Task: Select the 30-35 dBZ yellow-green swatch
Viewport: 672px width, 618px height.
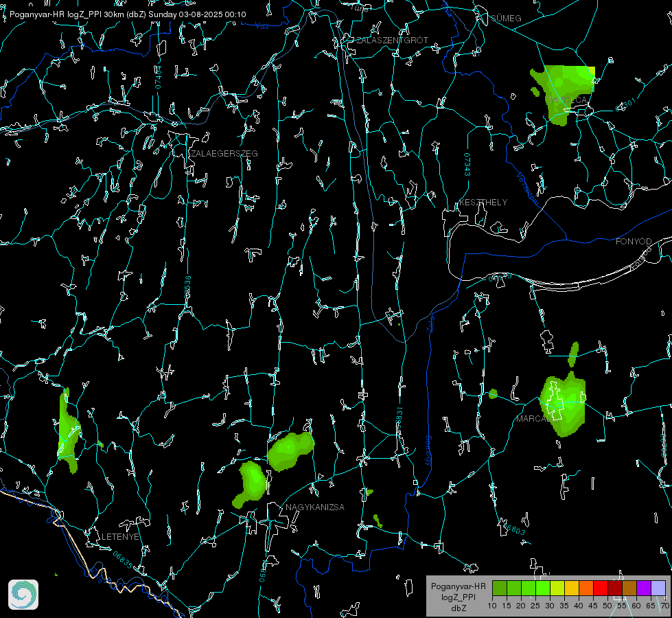Action: pyautogui.click(x=557, y=588)
